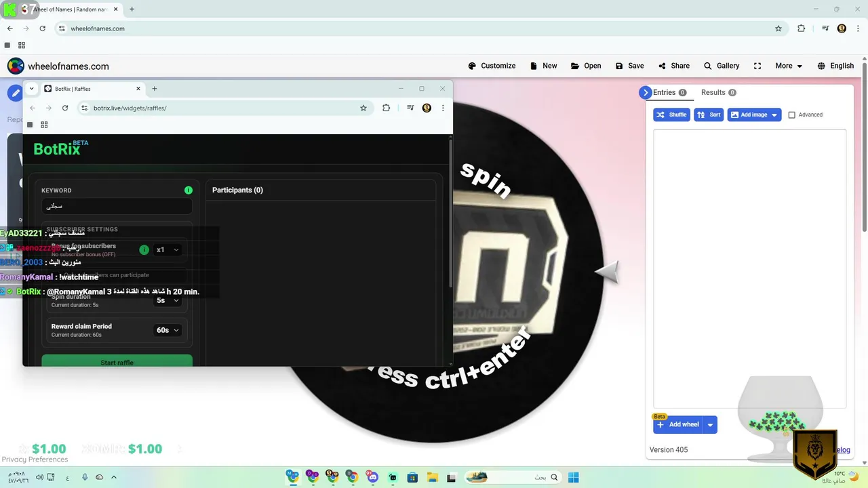868x488 pixels.
Task: Change language from English
Action: point(835,66)
